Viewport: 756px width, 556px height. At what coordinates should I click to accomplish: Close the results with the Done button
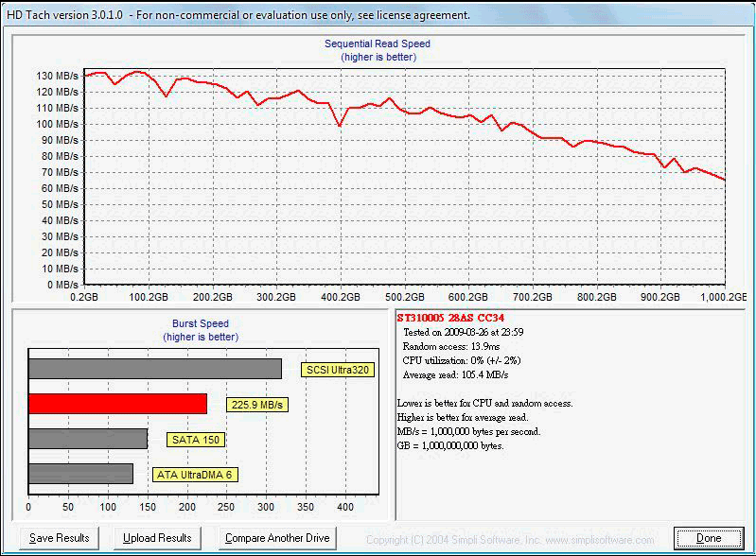click(x=708, y=538)
